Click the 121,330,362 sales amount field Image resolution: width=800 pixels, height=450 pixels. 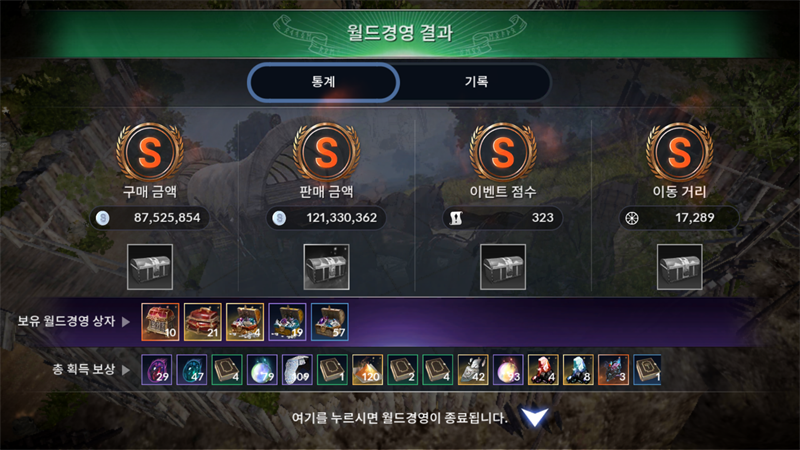pyautogui.click(x=327, y=218)
